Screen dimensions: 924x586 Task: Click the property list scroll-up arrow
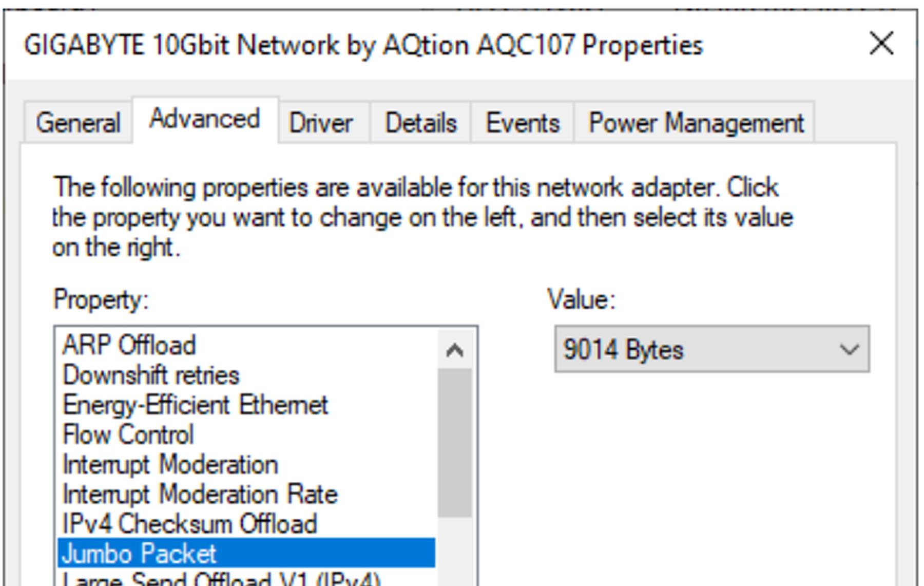click(x=455, y=350)
